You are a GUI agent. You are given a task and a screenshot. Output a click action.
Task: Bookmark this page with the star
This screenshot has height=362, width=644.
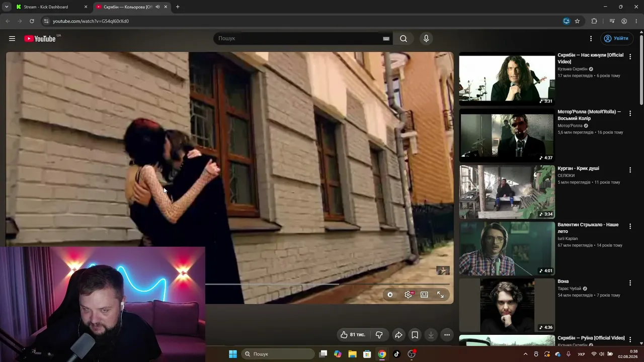click(x=578, y=21)
